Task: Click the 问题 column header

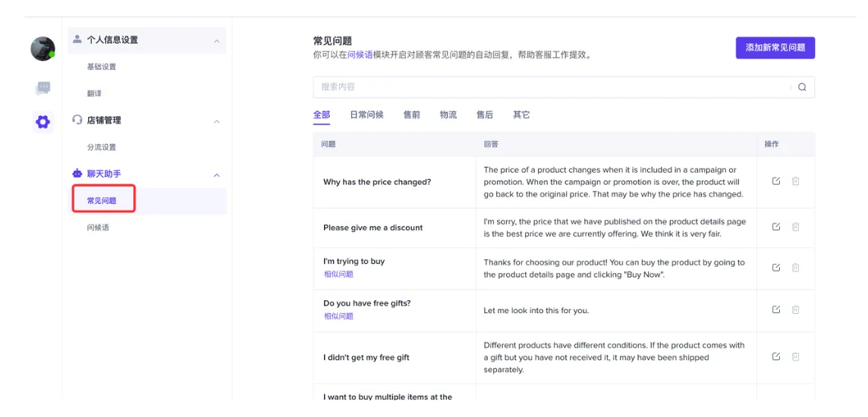Action: tap(329, 144)
